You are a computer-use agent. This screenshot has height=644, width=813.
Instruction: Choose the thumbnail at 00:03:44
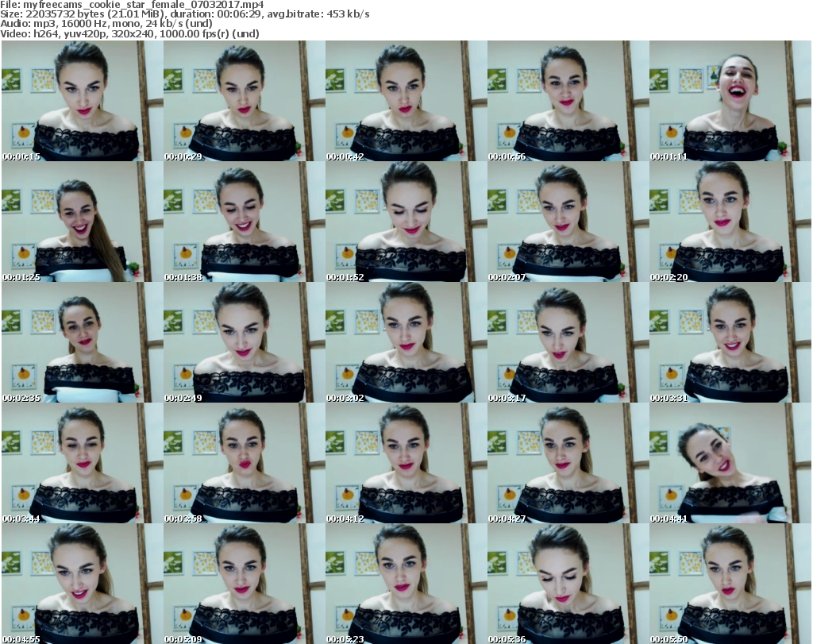[83, 463]
